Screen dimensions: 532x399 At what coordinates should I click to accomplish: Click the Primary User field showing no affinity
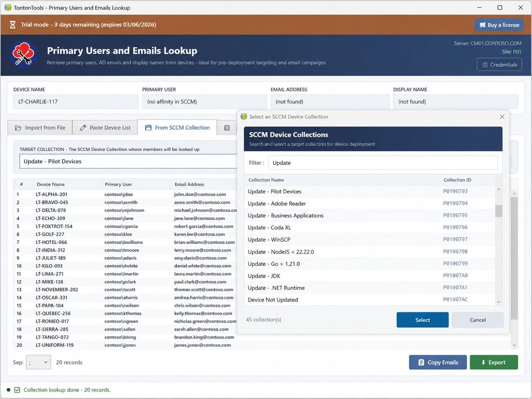coord(204,102)
